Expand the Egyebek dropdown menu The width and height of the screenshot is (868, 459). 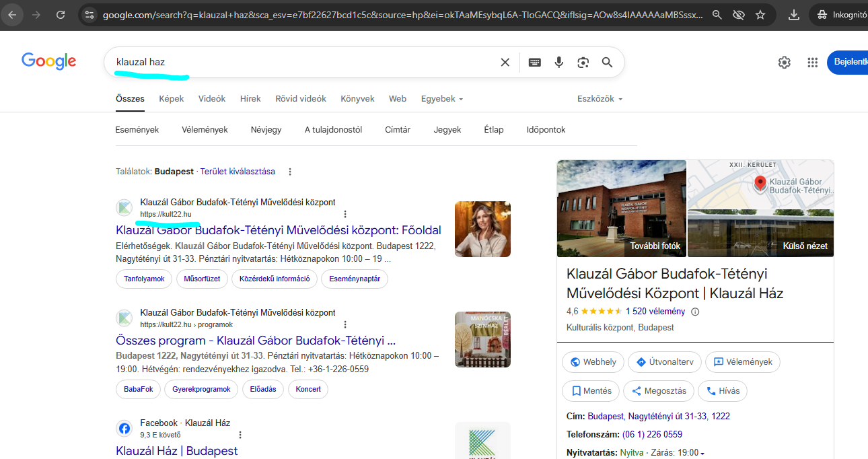coord(442,99)
